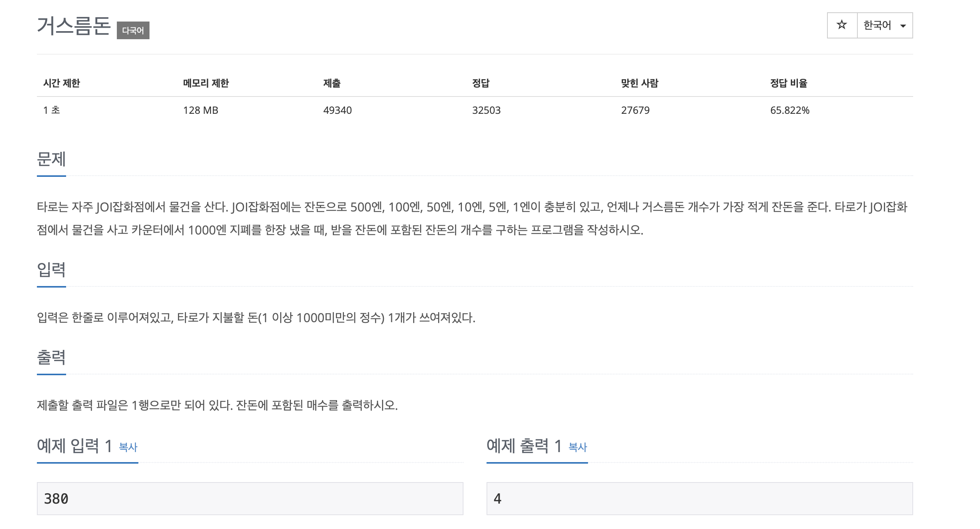980x529 pixels.
Task: Click the 맞힌 사람 column header
Action: coord(639,83)
